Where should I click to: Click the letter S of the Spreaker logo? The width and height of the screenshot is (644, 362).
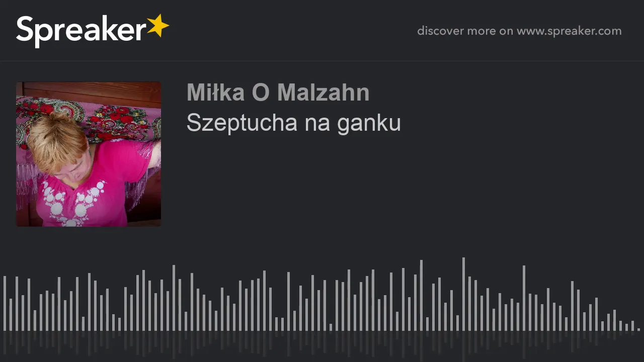point(25,29)
